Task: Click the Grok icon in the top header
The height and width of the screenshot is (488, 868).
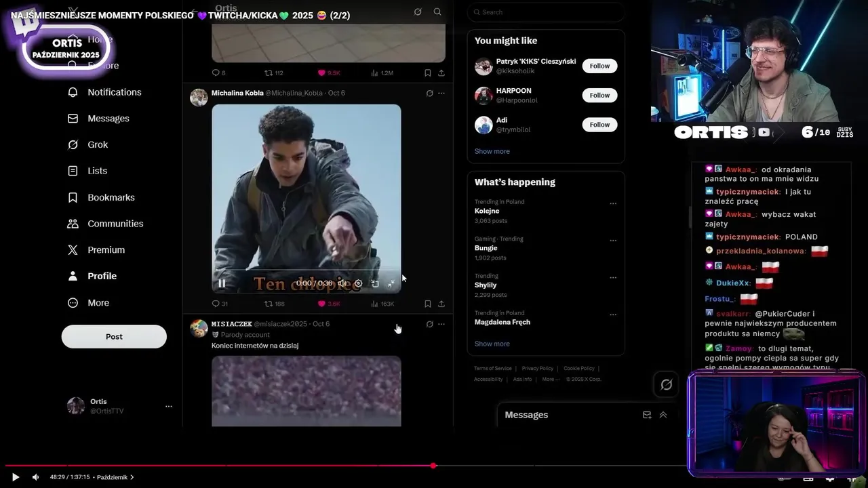Action: (x=418, y=12)
